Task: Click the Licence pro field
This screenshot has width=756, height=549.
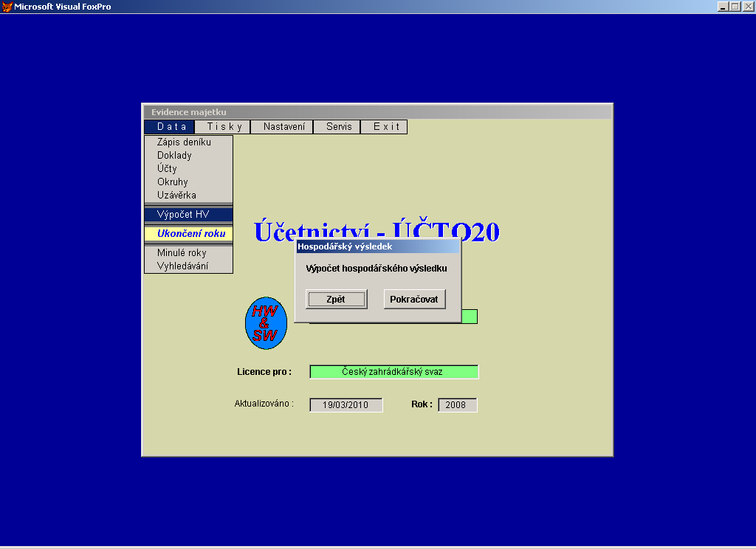Action: click(394, 372)
